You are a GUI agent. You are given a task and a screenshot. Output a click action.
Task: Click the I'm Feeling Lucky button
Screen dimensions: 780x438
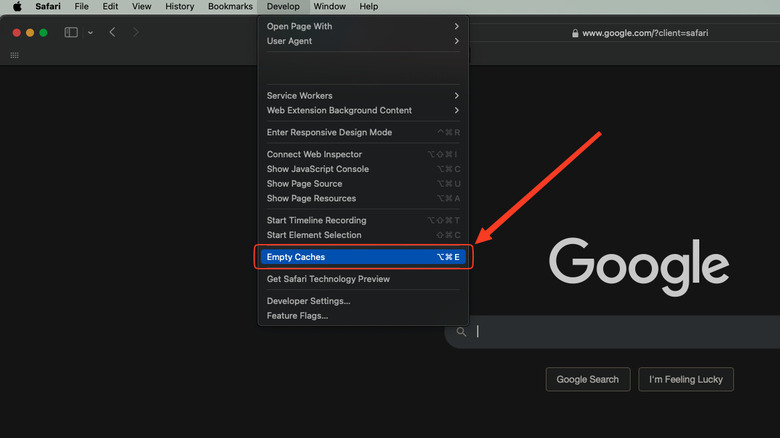coord(686,379)
